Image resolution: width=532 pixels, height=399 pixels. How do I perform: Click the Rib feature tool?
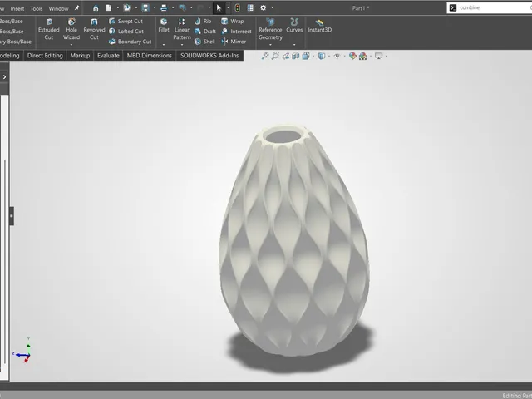coord(203,21)
